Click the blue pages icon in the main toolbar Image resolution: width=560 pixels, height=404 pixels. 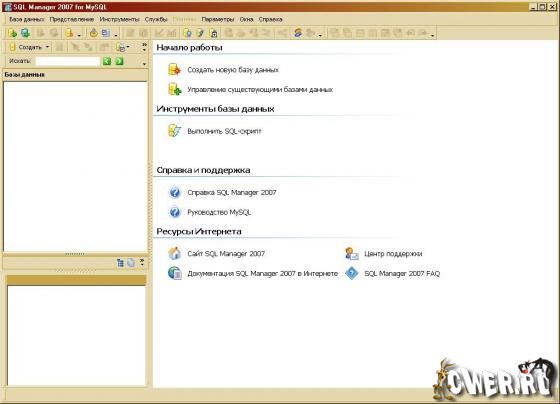[x=106, y=33]
